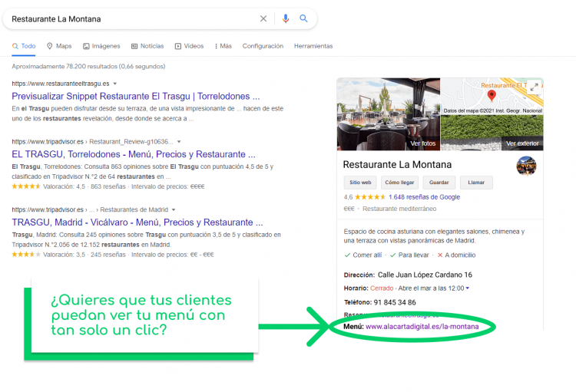Image resolution: width=576 pixels, height=392 pixels.
Task: Open EL TRASGU, Torrelodones result link
Action: pyautogui.click(x=134, y=154)
